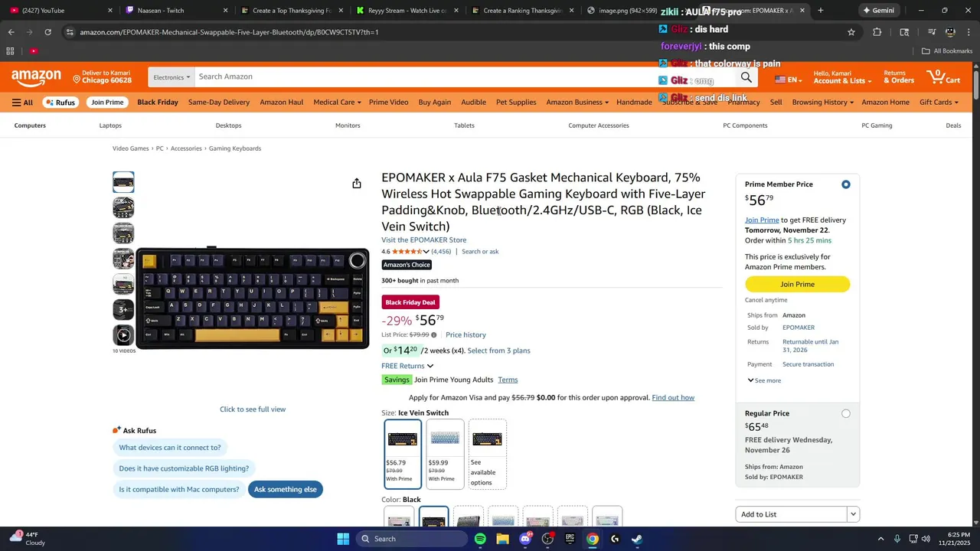
Task: Bookmark this page with the star icon
Action: [851, 32]
